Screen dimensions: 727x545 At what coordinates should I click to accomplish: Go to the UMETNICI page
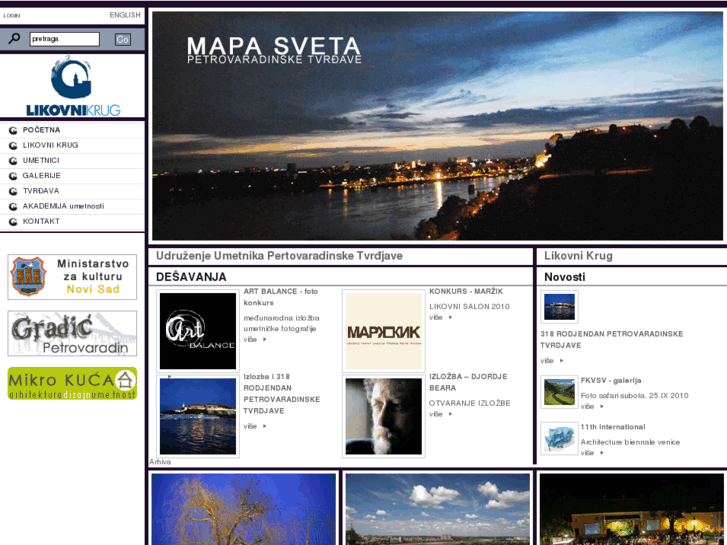tap(41, 160)
